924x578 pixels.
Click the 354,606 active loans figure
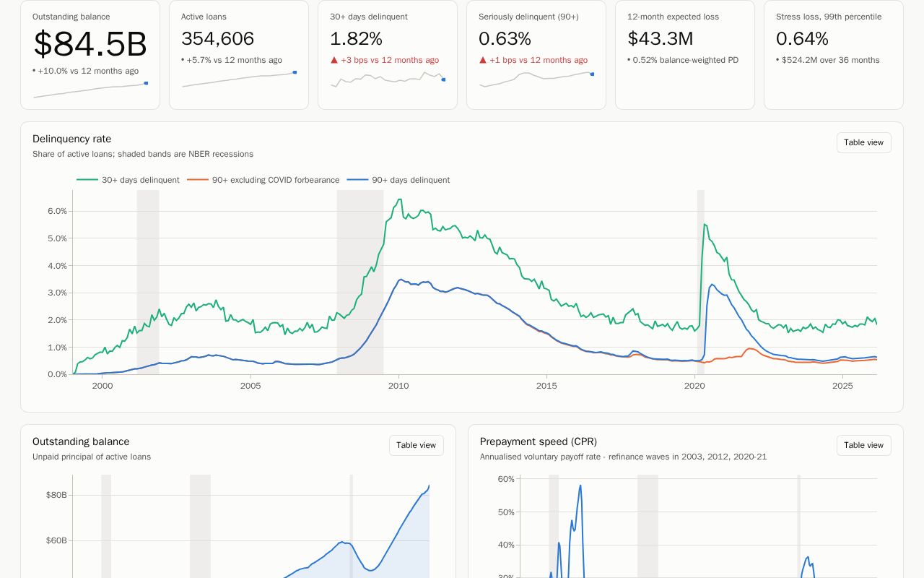(218, 39)
